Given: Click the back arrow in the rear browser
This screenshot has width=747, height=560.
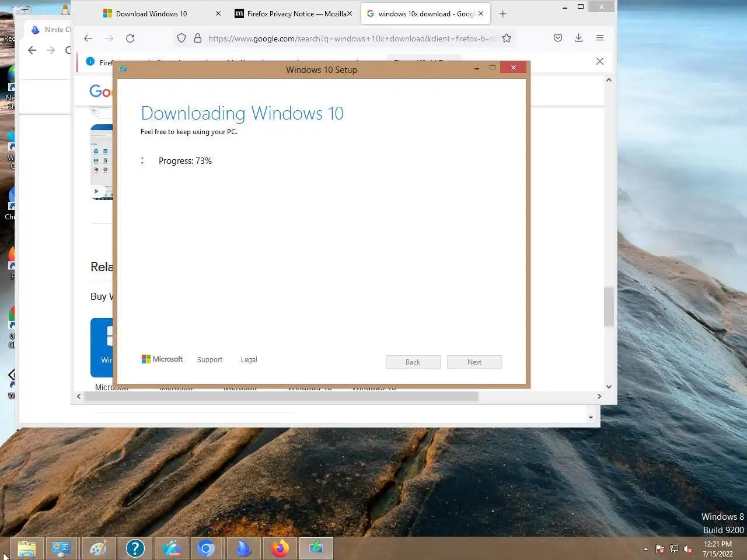Looking at the screenshot, I should pyautogui.click(x=32, y=50).
